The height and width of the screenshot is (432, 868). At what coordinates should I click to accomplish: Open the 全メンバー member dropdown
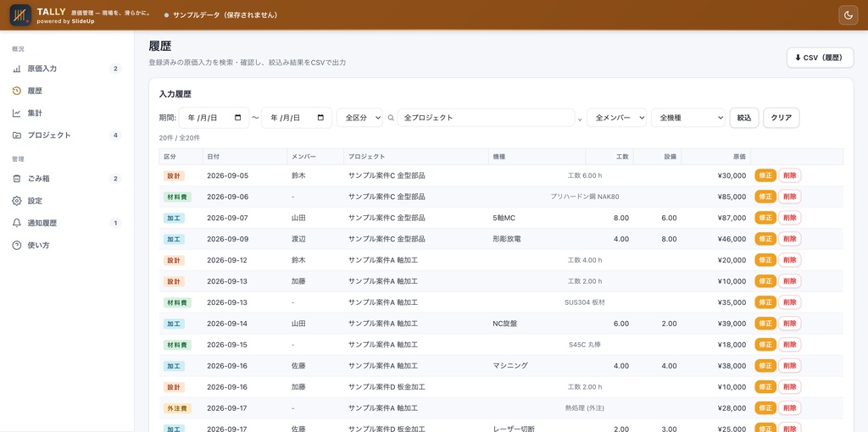point(616,118)
